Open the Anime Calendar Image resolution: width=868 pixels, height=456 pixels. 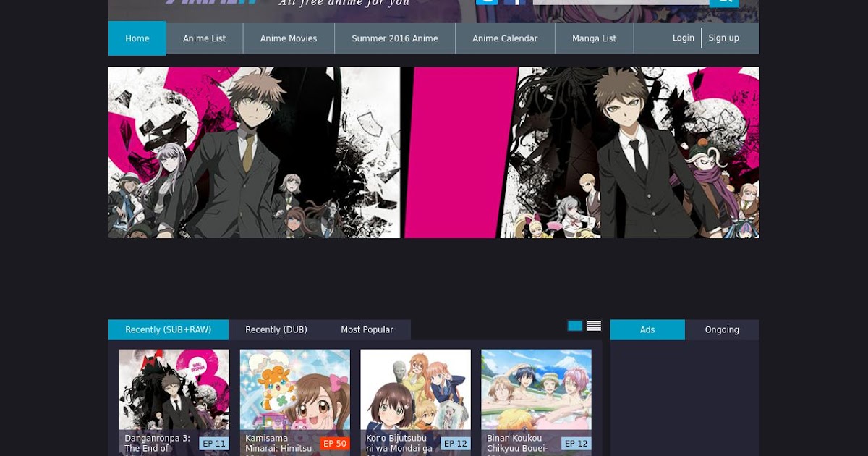tap(505, 38)
